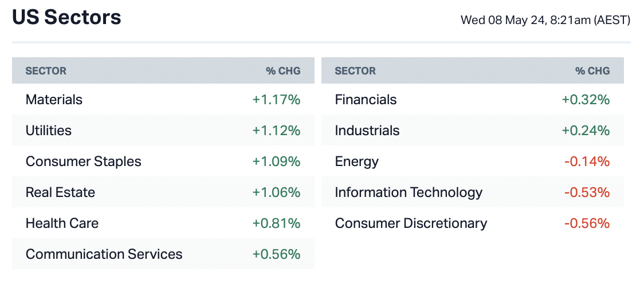Screen dimensions: 644x284
Task: Click the left table's SECTOR column header
Action: (x=46, y=71)
